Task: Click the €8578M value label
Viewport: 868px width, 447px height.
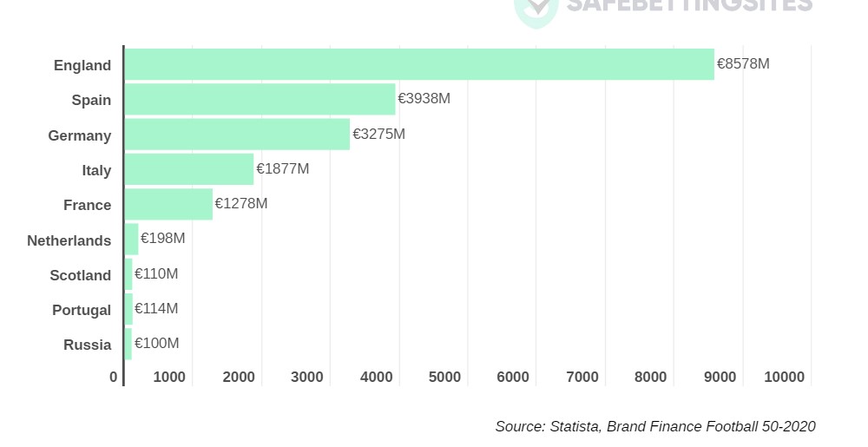Action: click(x=743, y=63)
